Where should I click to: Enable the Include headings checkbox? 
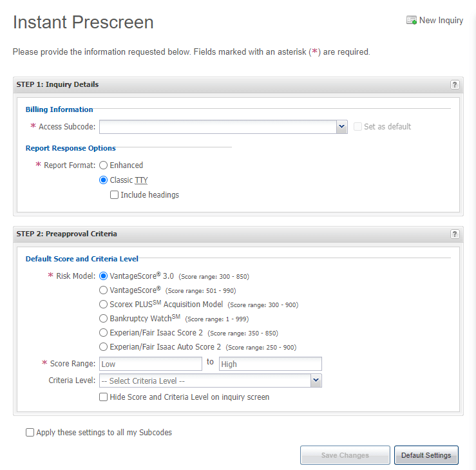coord(114,195)
